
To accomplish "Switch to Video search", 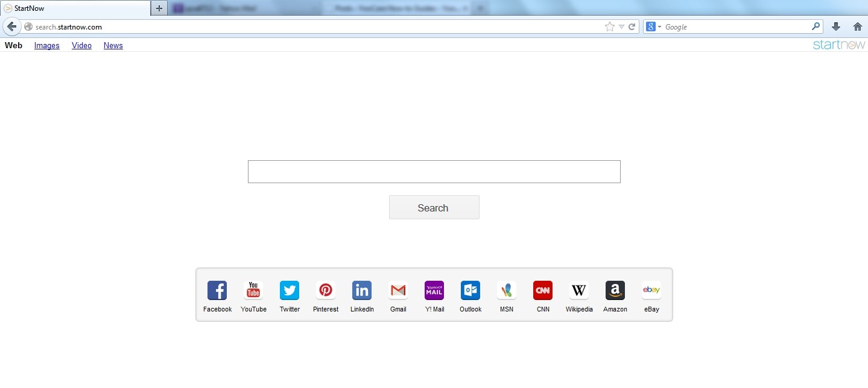I will point(81,45).
